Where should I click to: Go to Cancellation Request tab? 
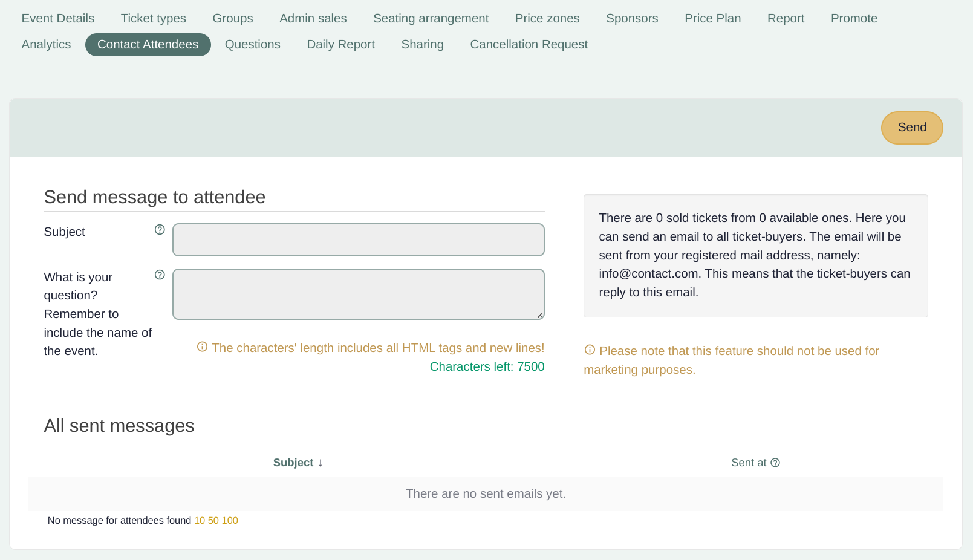529,44
